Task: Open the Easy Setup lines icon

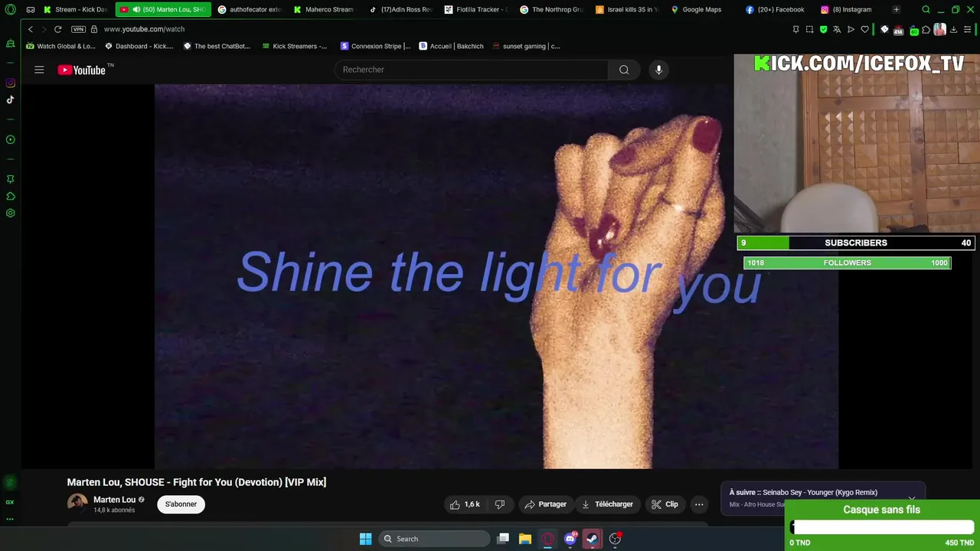Action: point(968,29)
